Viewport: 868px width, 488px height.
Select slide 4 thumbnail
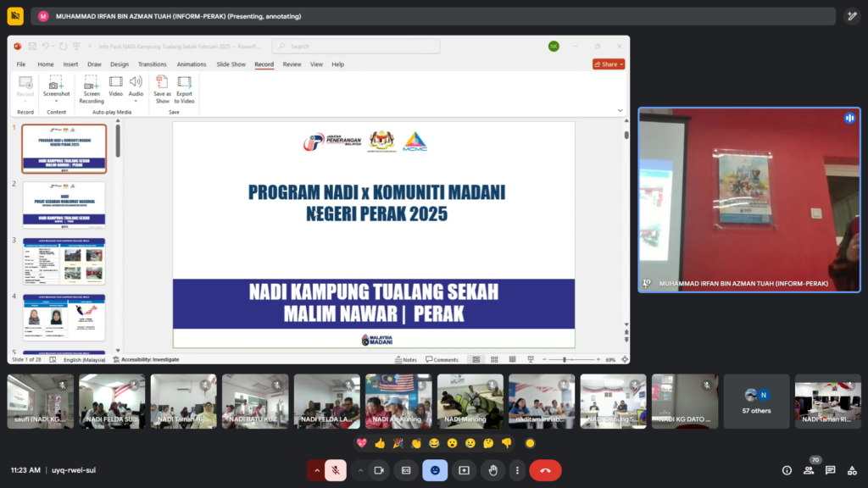click(64, 318)
